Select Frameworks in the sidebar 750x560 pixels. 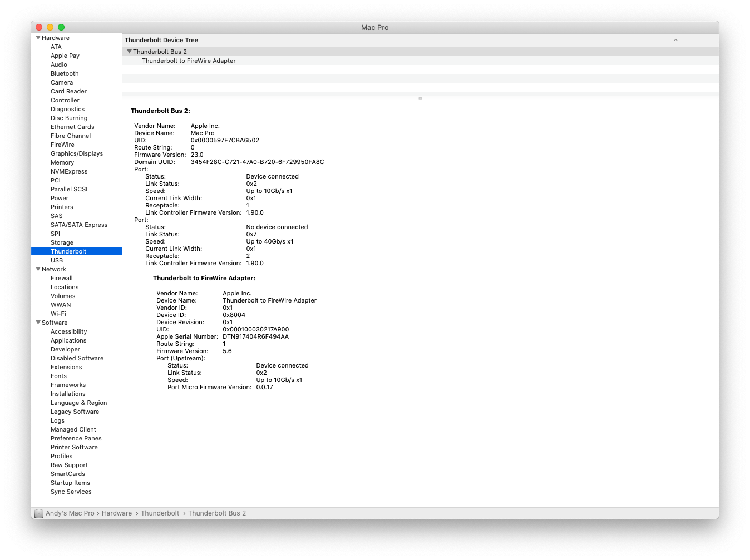pyautogui.click(x=68, y=385)
